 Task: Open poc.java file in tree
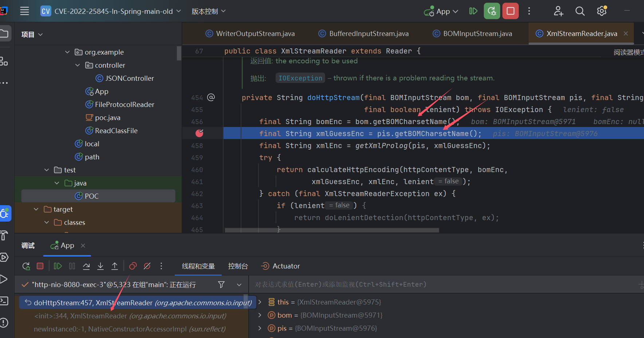[103, 118]
